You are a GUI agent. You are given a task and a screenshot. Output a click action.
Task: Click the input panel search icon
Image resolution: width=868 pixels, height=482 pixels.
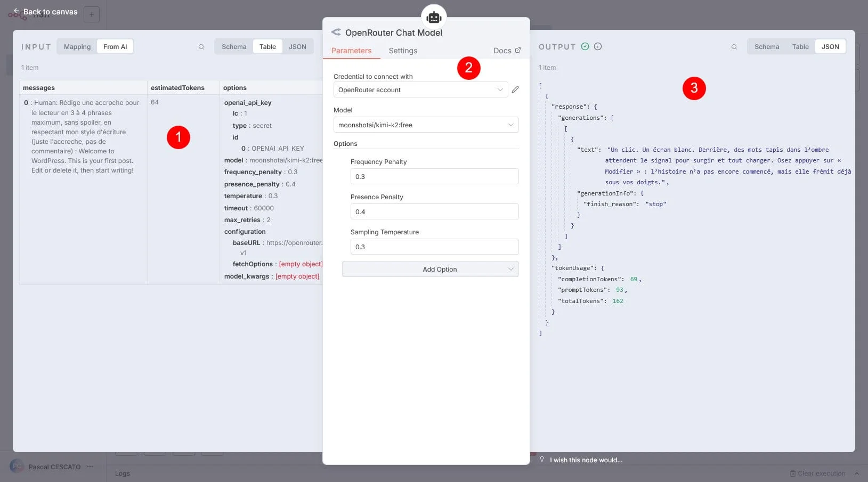click(x=201, y=47)
